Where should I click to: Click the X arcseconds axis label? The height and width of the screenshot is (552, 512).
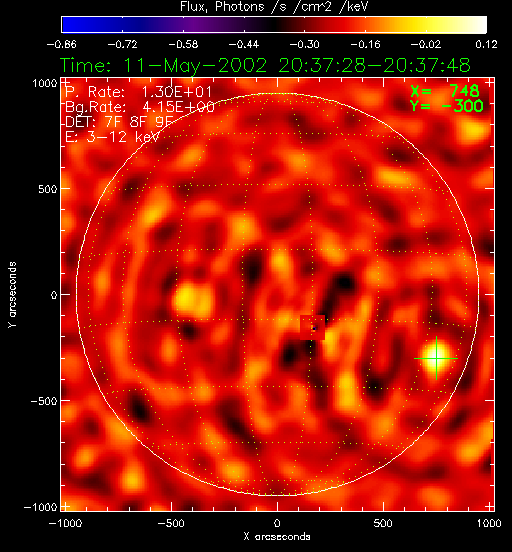tap(277, 537)
